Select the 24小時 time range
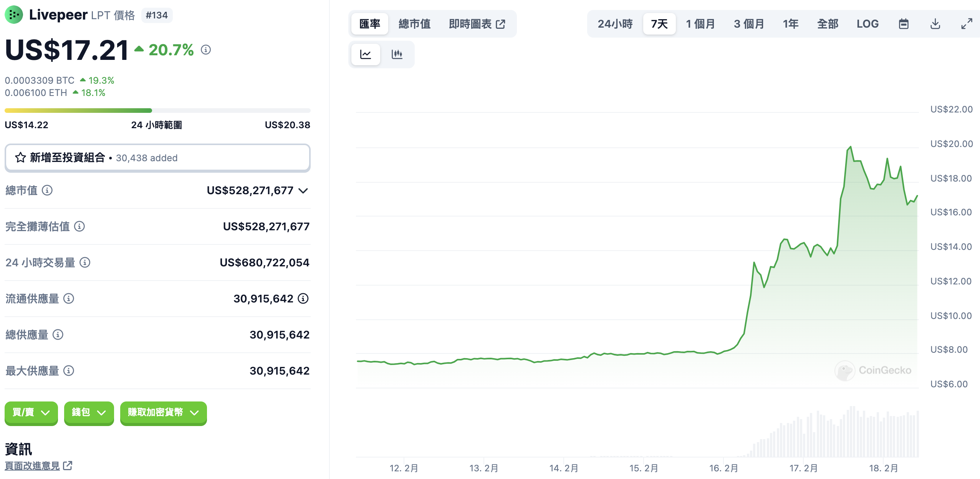This screenshot has width=980, height=479. pyautogui.click(x=615, y=24)
